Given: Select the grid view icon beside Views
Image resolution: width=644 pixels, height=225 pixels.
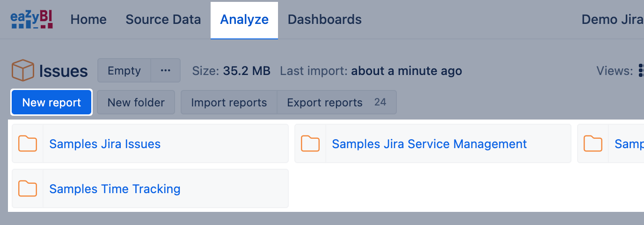Looking at the screenshot, I should pyautogui.click(x=641, y=71).
